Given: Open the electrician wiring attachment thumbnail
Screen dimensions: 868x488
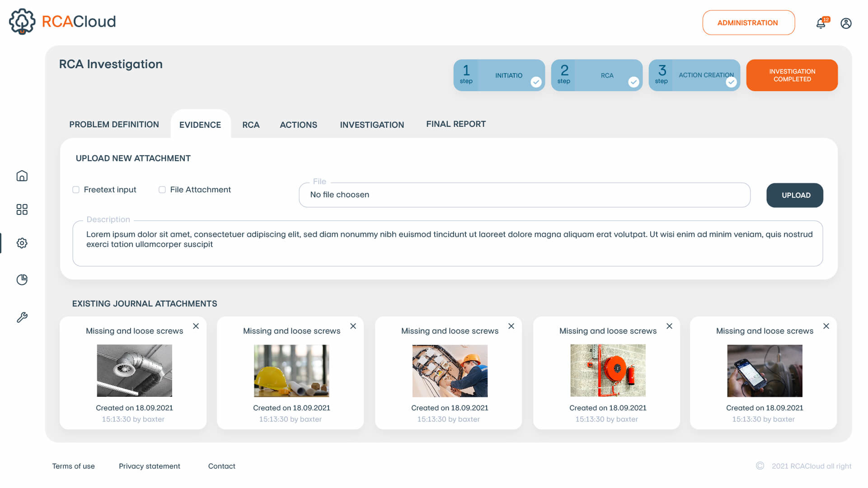Looking at the screenshot, I should (450, 371).
